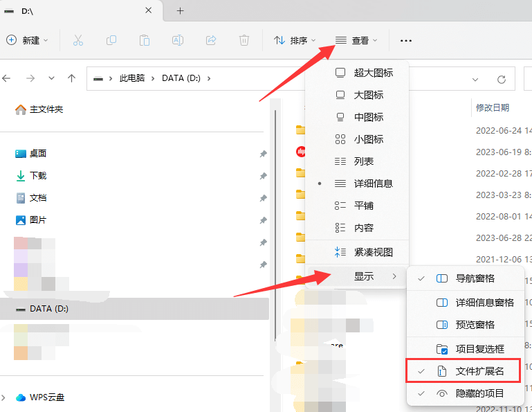This screenshot has width=532, height=412.
Task: Open the 新建 dropdown button
Action: (27, 40)
